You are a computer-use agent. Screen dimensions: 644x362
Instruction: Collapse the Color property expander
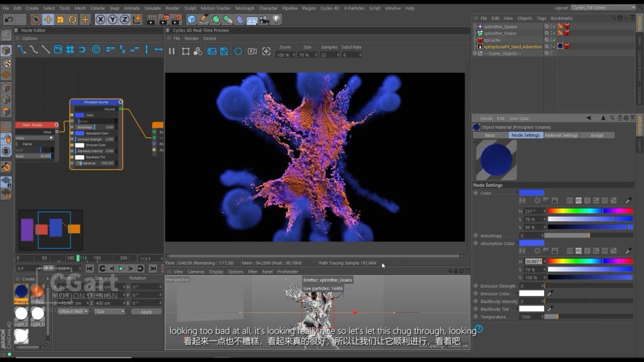coord(517,192)
